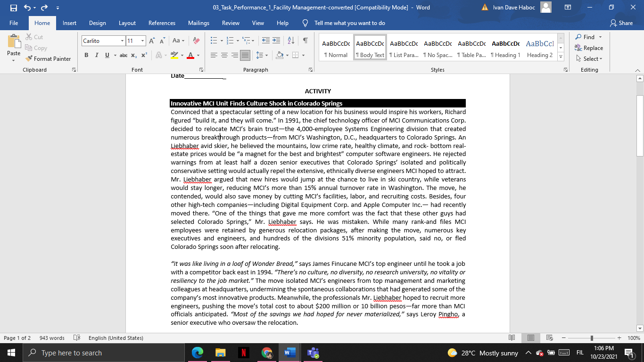This screenshot has height=362, width=644.
Task: Toggle bold formatting
Action: pyautogui.click(x=86, y=55)
